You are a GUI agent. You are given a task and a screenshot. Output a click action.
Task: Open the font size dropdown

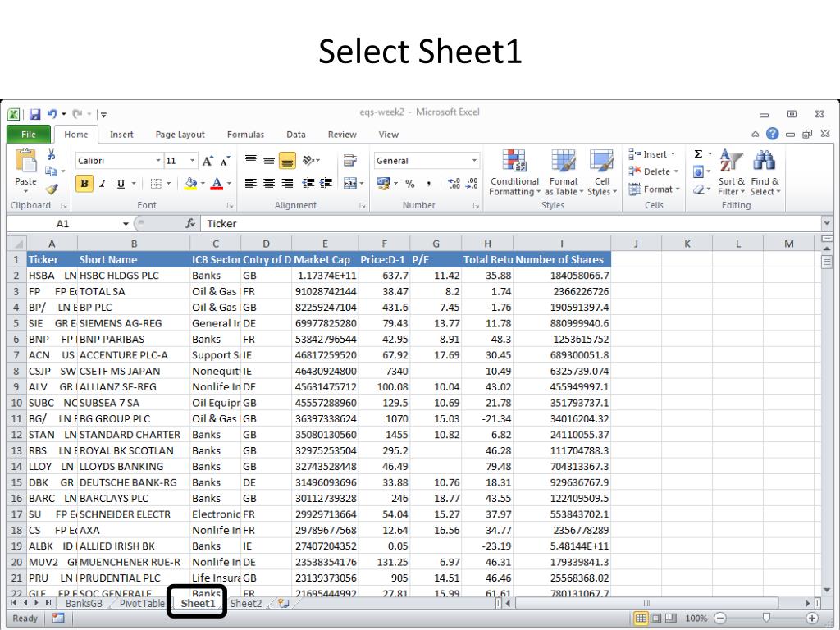pos(192,161)
